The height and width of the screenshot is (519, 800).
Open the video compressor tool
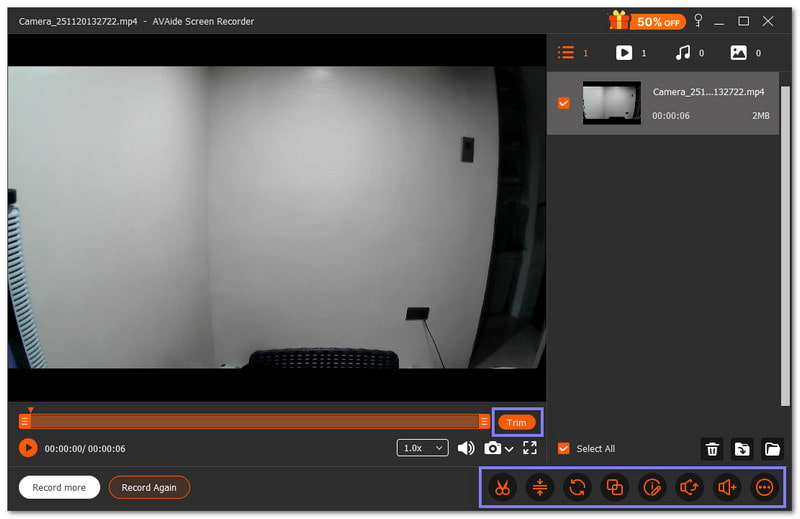coord(539,488)
